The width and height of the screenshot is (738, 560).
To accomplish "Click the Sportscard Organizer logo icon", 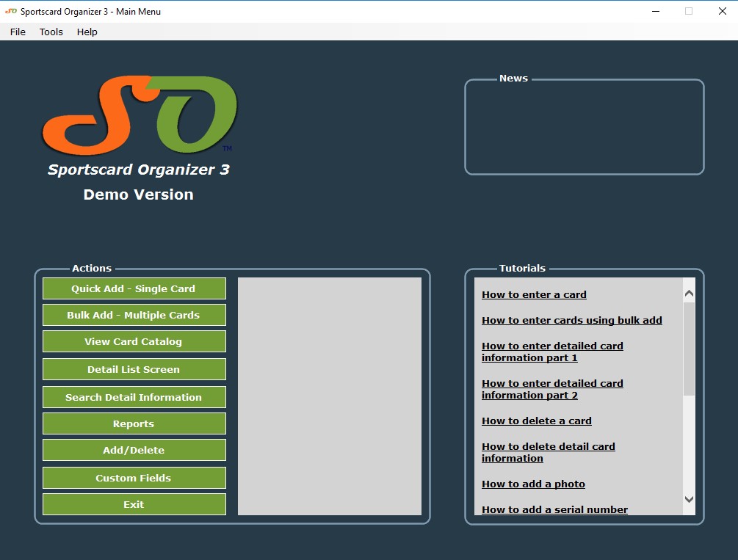I will [140, 114].
